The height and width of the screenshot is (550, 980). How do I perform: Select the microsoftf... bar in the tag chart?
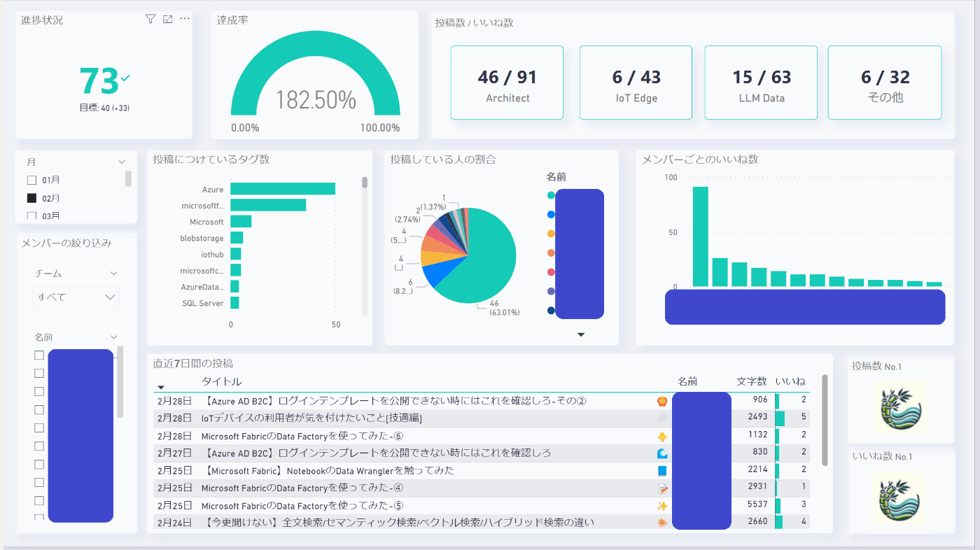click(268, 205)
